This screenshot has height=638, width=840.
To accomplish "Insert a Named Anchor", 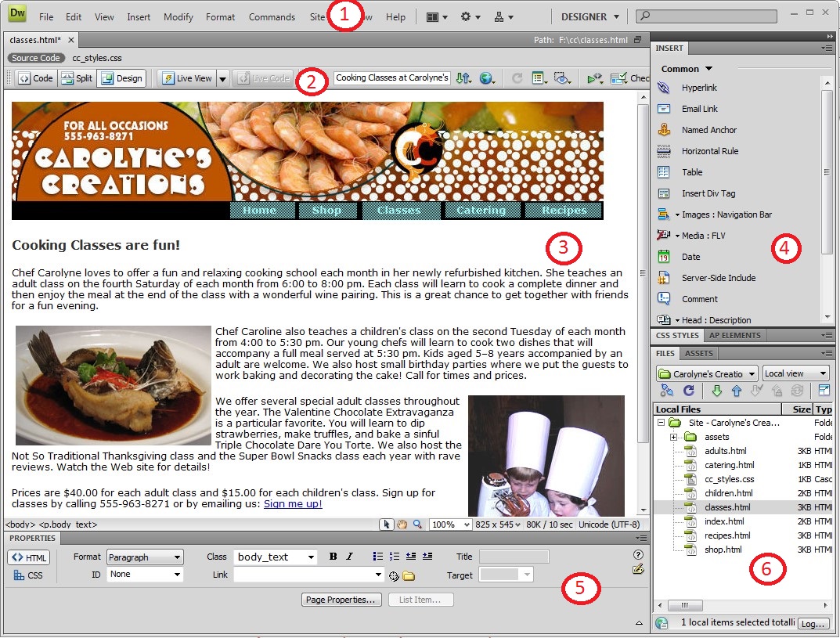I will [708, 130].
